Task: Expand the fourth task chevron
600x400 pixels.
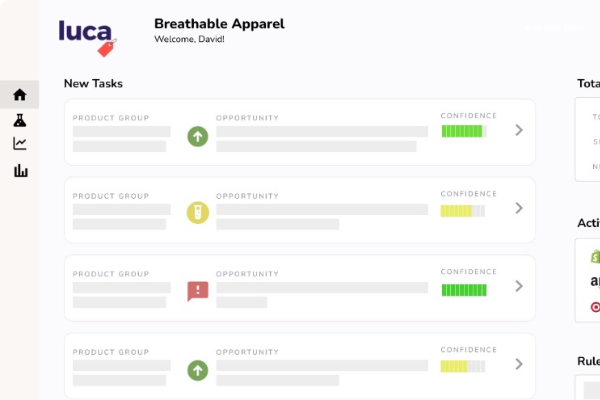Action: tap(518, 364)
